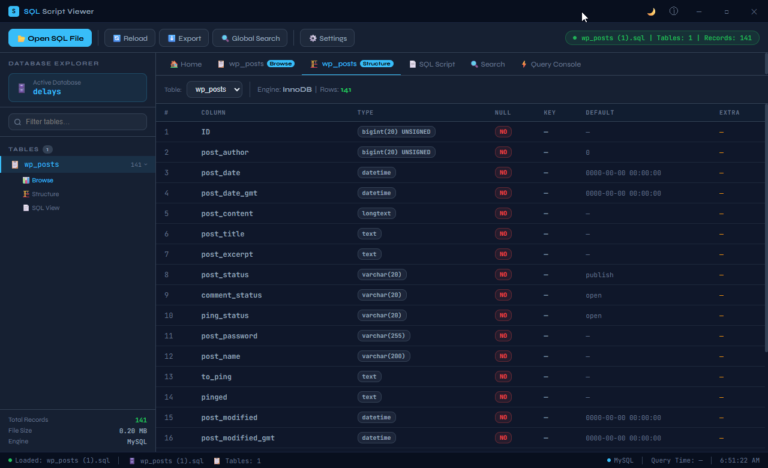Open the Table dropdown showing wp_posts

(x=215, y=90)
